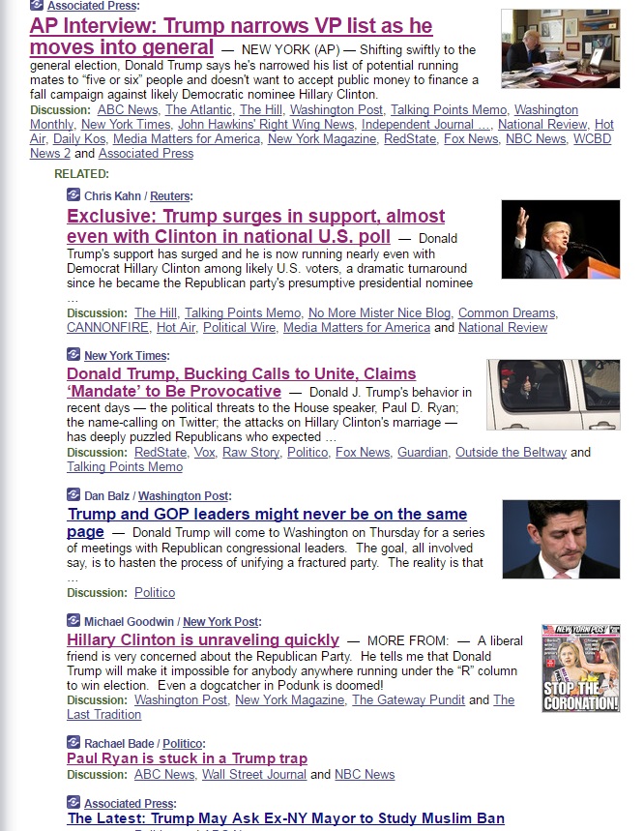Click permalink icon beside Chris Kahn / Reuters

(x=73, y=195)
